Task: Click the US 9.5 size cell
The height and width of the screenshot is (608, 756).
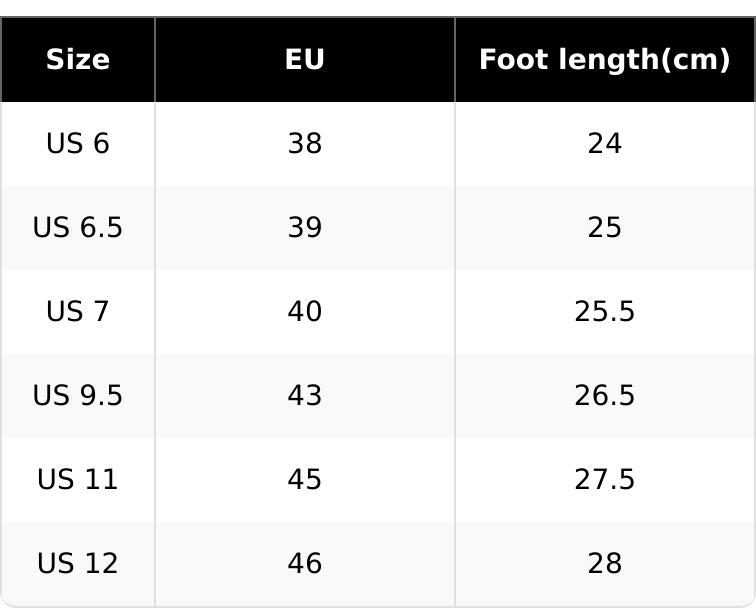Action: coord(78,396)
